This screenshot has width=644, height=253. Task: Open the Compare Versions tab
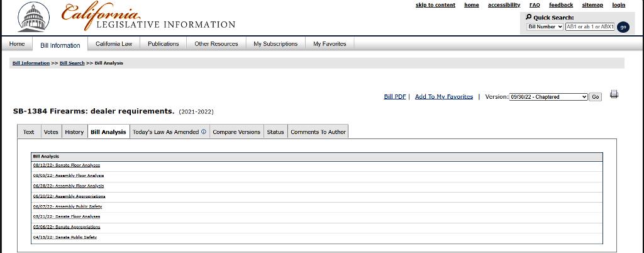pyautogui.click(x=236, y=132)
